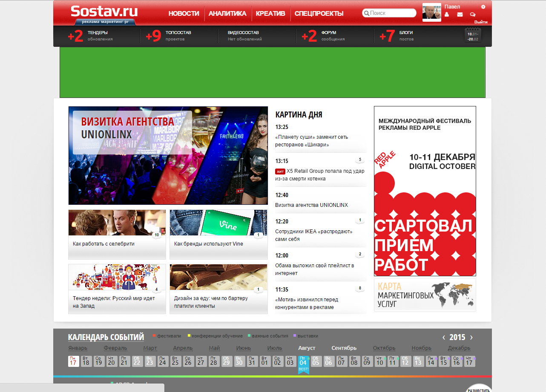Viewport: 546px width, 392px height.
Task: Click right arrow to advance past 2015
Action: [x=471, y=337]
